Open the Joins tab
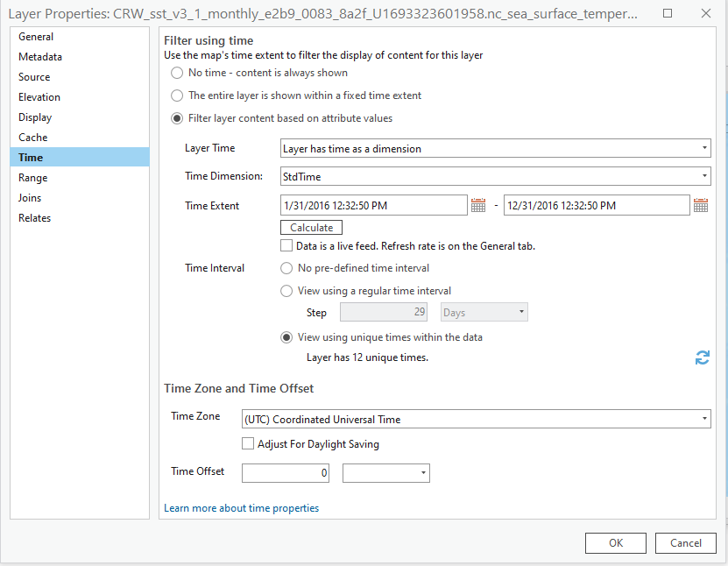 (x=30, y=198)
